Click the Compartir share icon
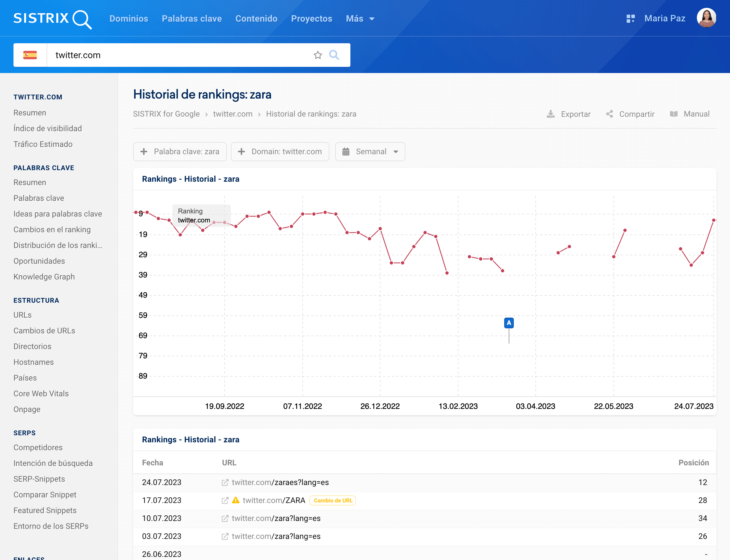The height and width of the screenshot is (560, 730). [609, 114]
